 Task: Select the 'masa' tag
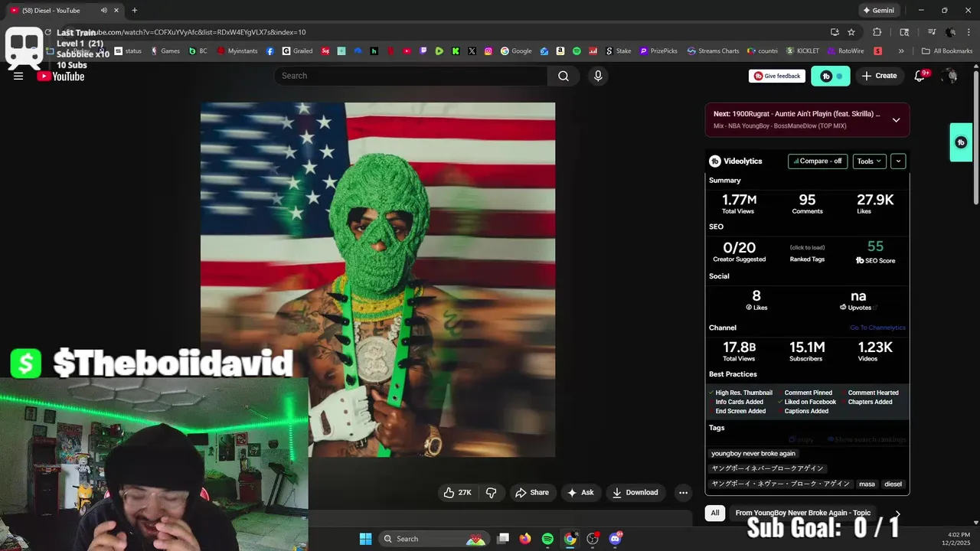[x=867, y=484]
